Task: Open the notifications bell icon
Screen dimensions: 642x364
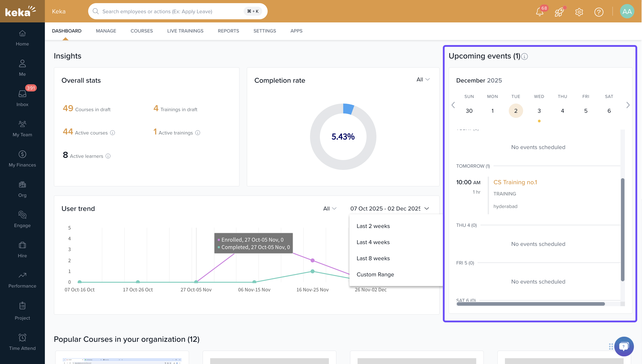Action: (x=539, y=12)
